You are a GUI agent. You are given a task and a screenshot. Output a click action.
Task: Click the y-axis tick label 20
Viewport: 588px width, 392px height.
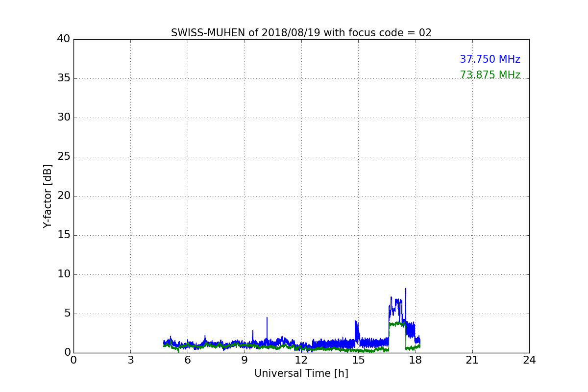(x=64, y=196)
